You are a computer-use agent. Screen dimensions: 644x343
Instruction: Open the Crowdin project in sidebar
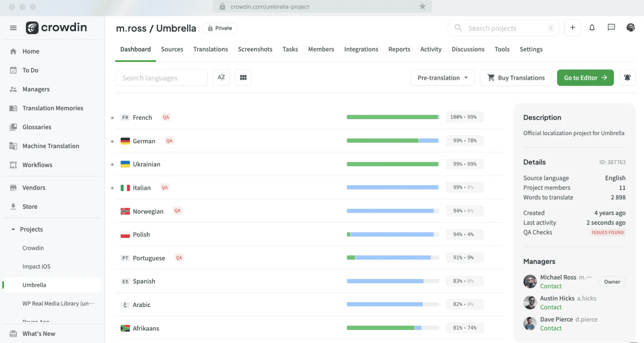click(x=33, y=248)
